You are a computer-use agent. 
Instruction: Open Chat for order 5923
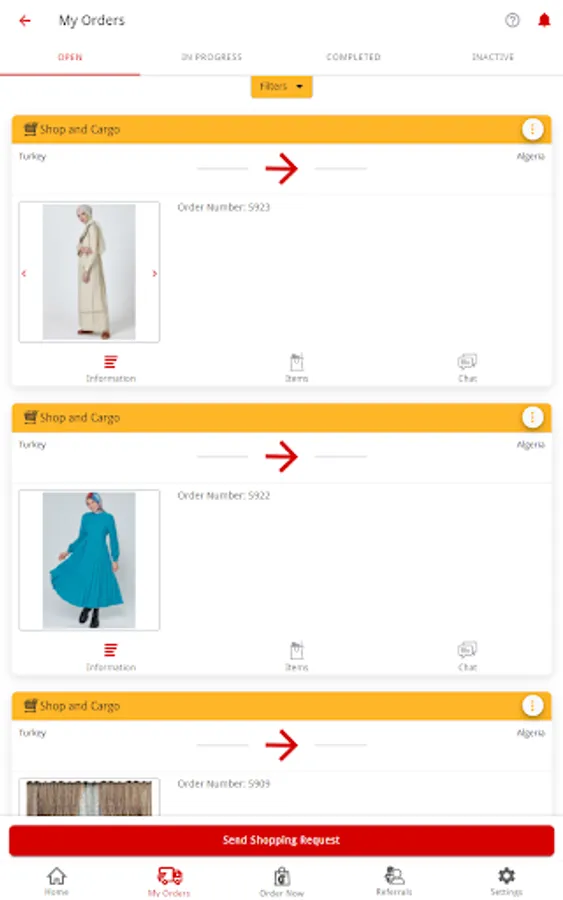467,368
